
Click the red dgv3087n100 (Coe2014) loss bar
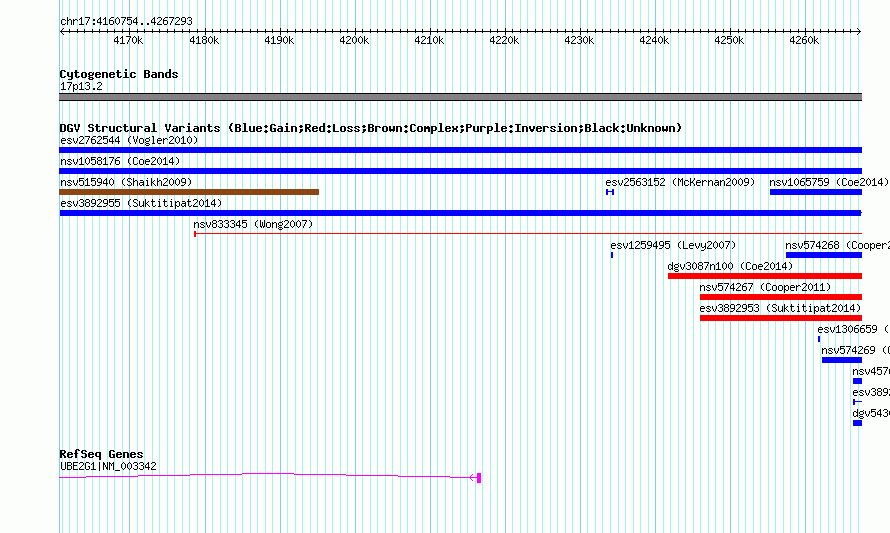tap(765, 276)
